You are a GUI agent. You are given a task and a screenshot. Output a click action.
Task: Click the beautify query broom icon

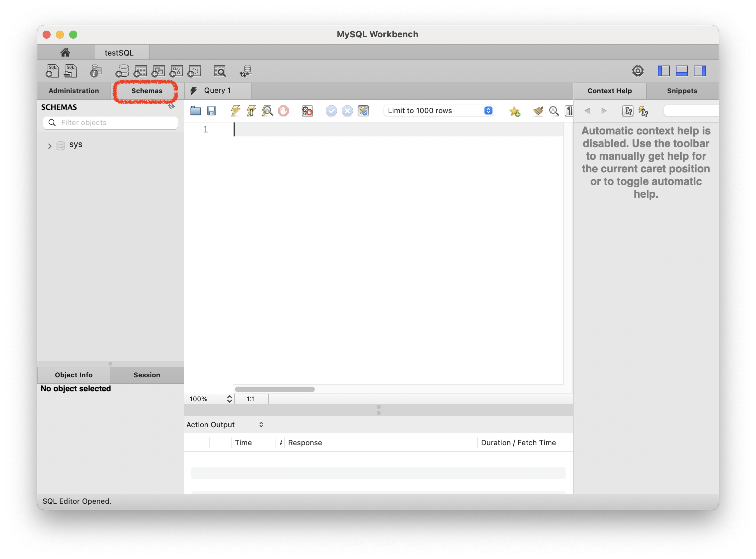pyautogui.click(x=538, y=111)
